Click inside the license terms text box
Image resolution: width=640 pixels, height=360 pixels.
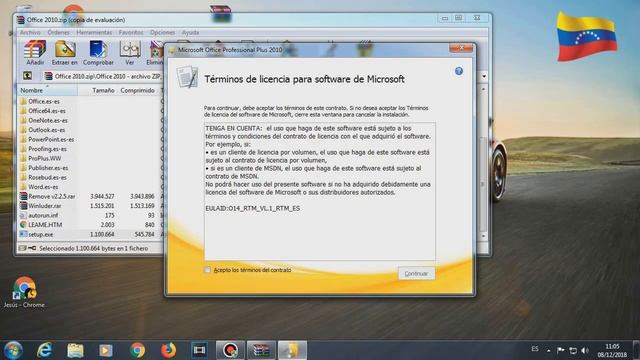point(320,191)
